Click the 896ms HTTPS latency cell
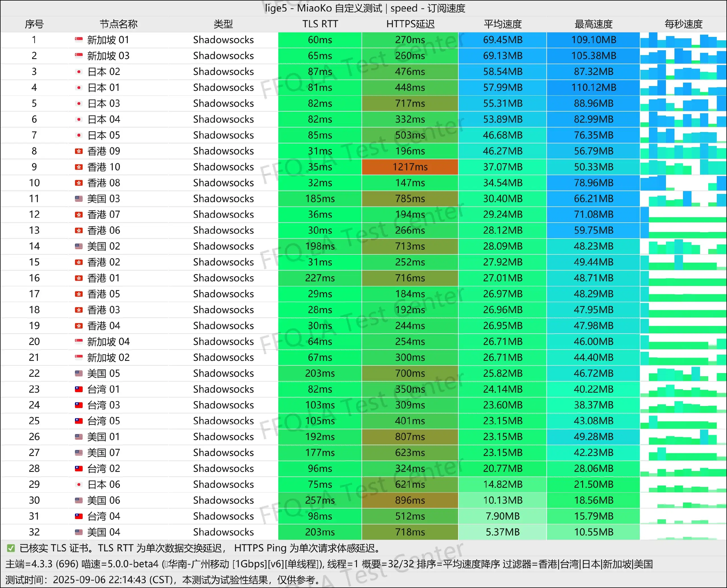 click(x=410, y=500)
